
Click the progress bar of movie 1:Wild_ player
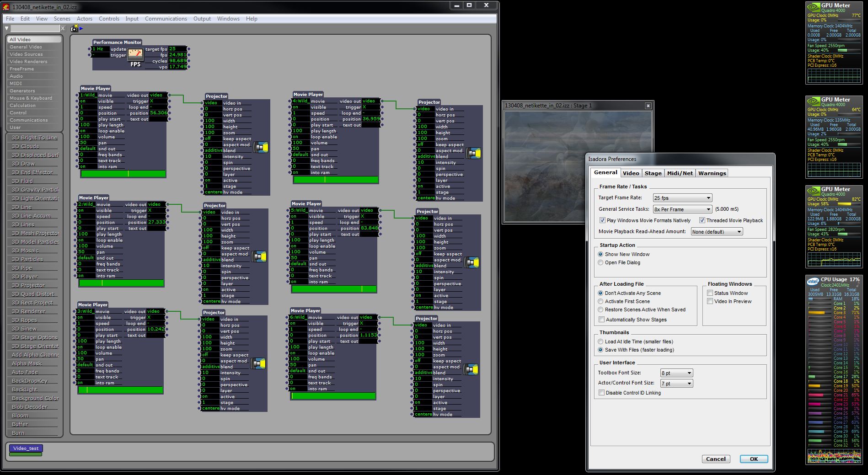click(x=123, y=174)
